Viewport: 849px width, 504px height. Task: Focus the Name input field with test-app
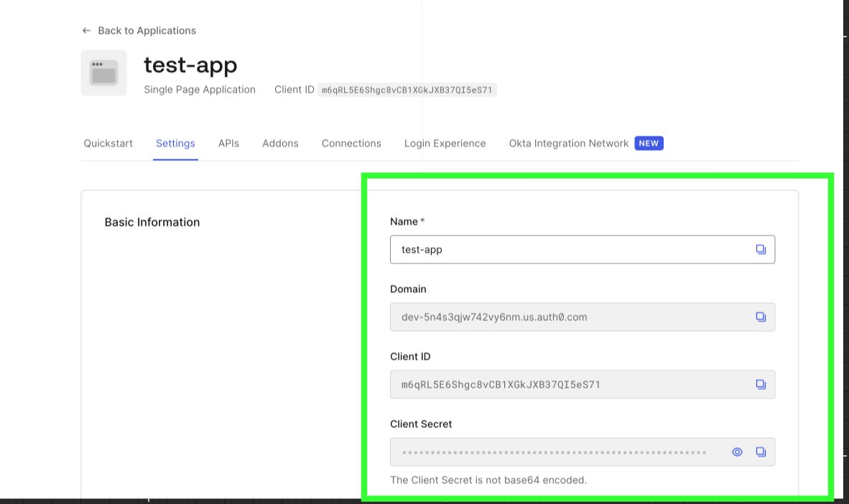(583, 250)
